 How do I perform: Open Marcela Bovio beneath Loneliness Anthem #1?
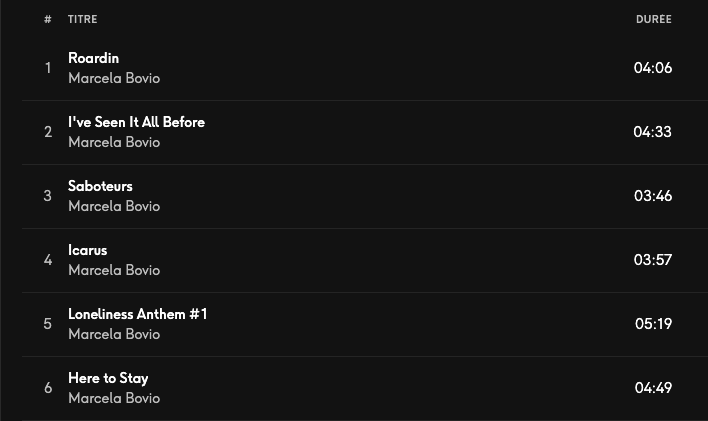coord(114,334)
